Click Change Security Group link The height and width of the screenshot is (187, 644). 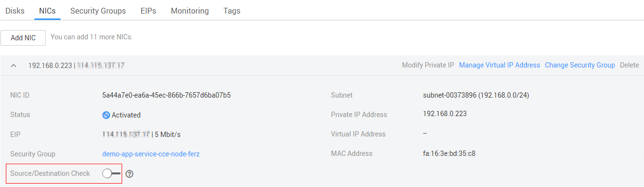click(580, 65)
